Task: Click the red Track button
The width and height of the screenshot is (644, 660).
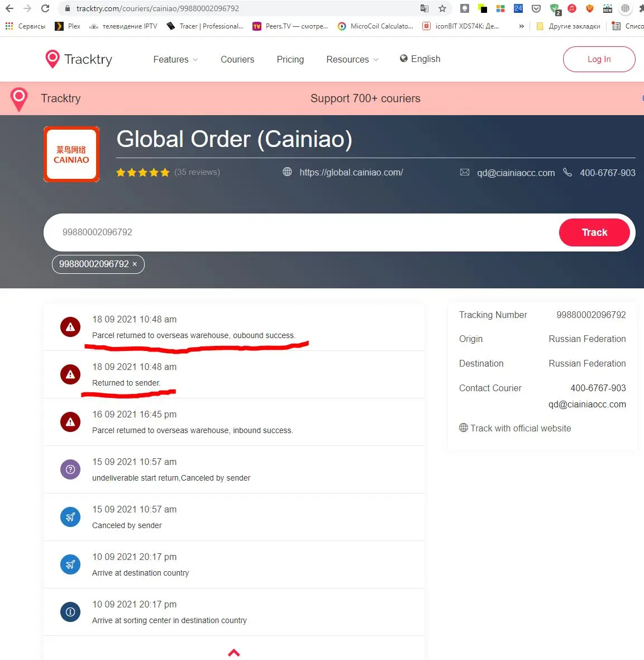Action: coord(594,232)
